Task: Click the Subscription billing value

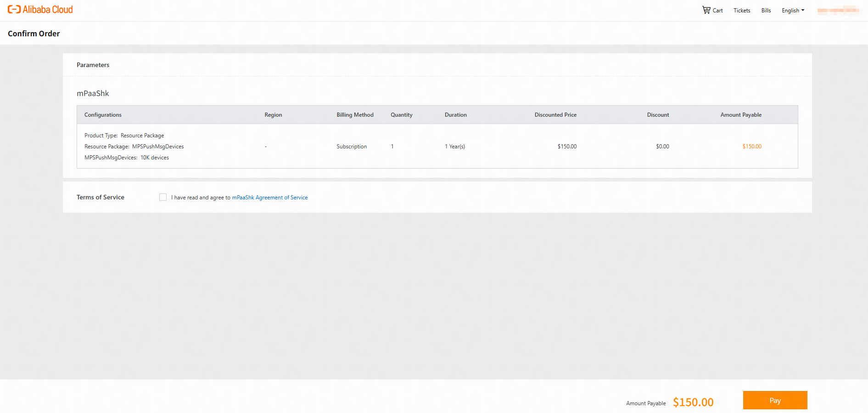Action: 352,147
